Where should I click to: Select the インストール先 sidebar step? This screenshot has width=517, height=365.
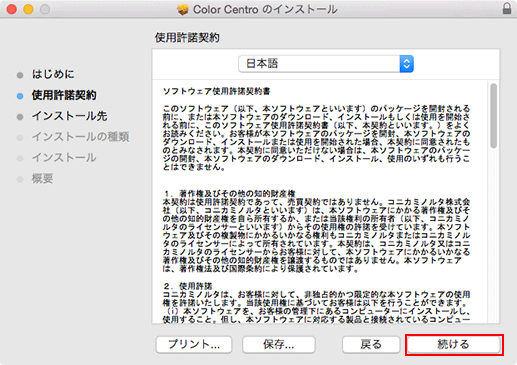(69, 116)
